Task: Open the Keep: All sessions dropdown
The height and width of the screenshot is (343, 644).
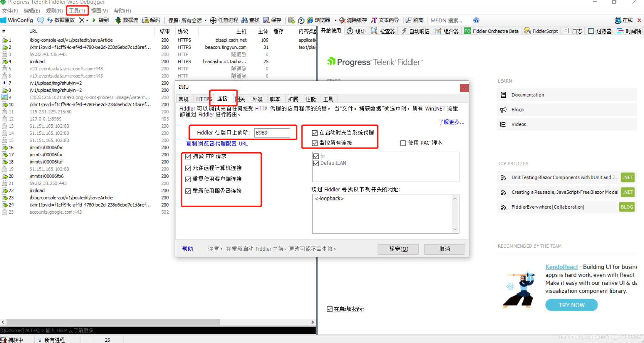Action: 187,20
